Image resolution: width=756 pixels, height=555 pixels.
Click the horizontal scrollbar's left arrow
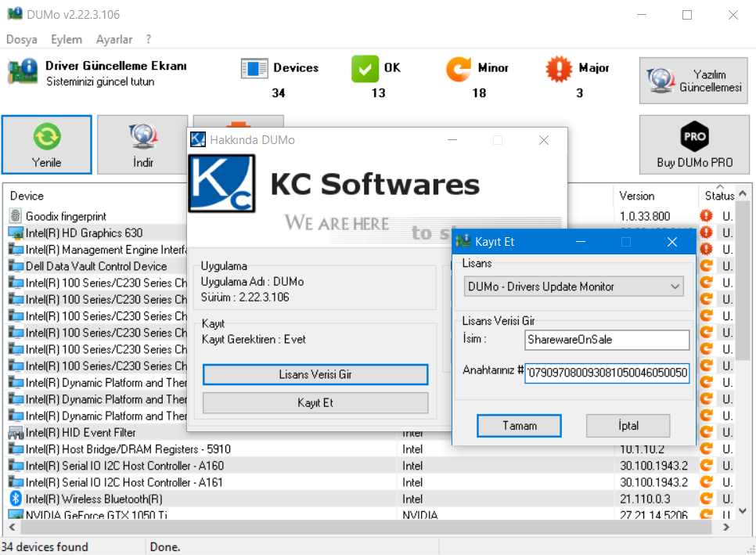pos(12,527)
